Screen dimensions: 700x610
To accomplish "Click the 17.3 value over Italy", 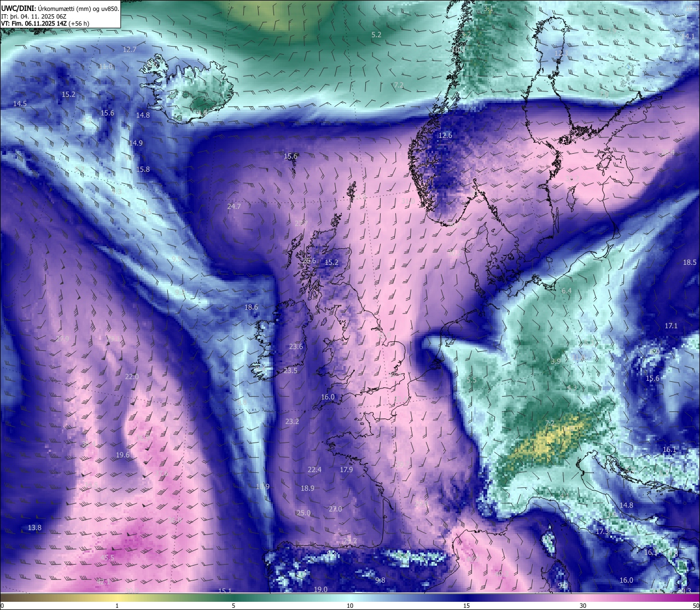I will pyautogui.click(x=602, y=531).
